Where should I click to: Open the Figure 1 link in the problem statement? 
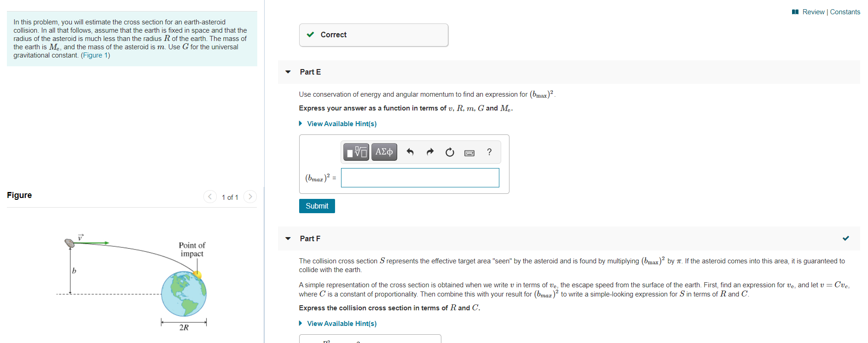coord(95,55)
